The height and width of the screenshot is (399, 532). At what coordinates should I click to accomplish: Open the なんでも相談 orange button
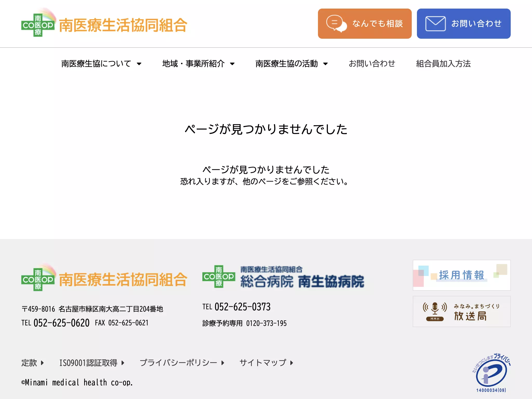coord(365,24)
